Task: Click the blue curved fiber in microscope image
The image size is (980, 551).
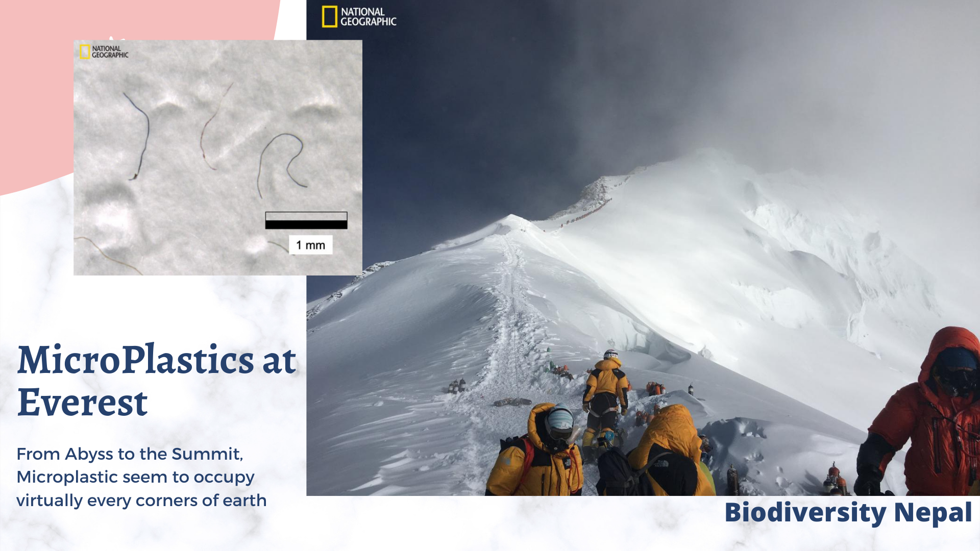Action: pos(281,163)
